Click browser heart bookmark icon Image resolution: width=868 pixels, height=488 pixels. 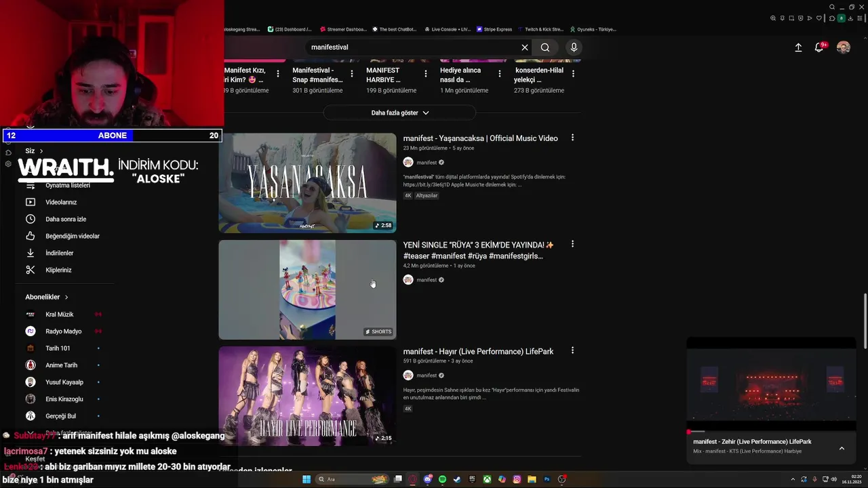(818, 18)
